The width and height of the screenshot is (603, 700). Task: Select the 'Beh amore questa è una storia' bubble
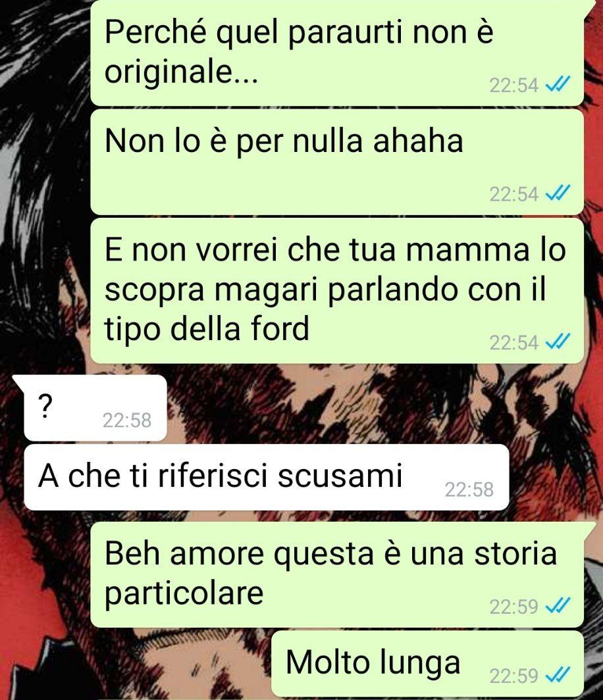click(337, 575)
